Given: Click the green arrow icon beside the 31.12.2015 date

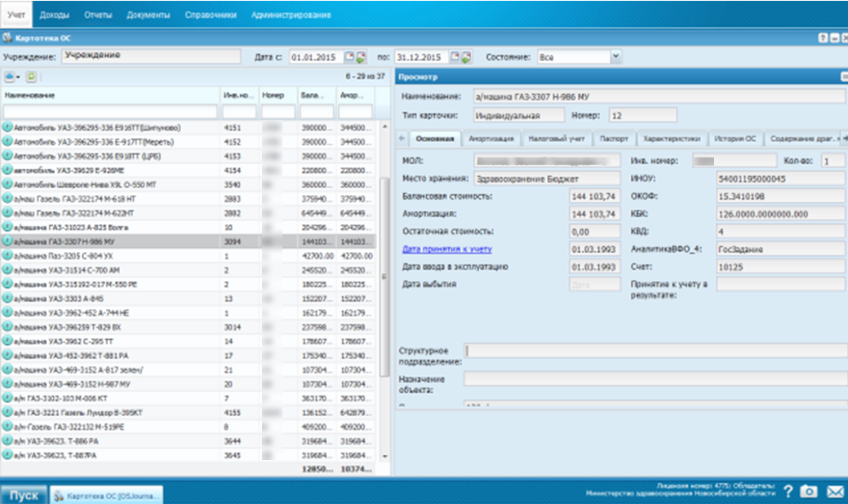Looking at the screenshot, I should coord(466,57).
